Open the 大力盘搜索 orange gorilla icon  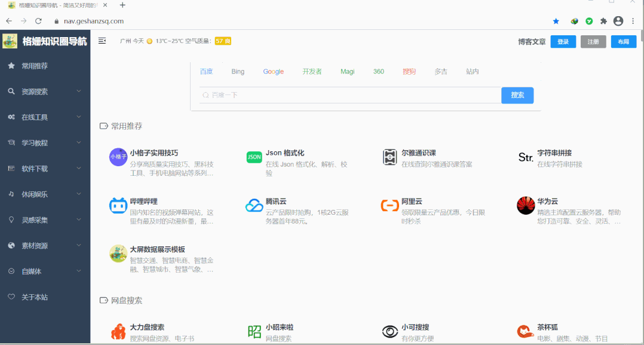tap(118, 331)
